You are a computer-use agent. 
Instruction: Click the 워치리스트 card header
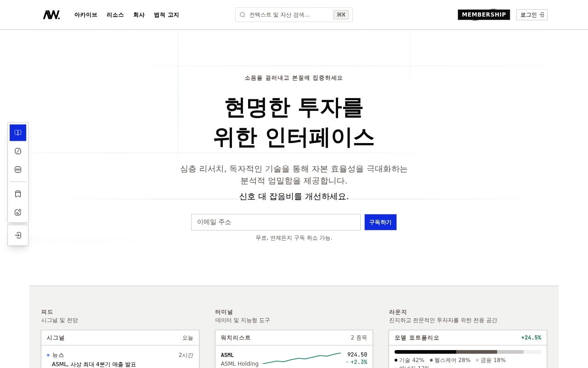coord(294,338)
